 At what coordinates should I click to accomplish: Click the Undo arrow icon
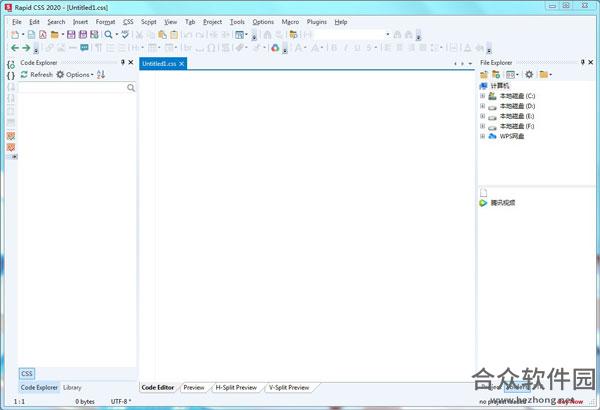(x=188, y=35)
